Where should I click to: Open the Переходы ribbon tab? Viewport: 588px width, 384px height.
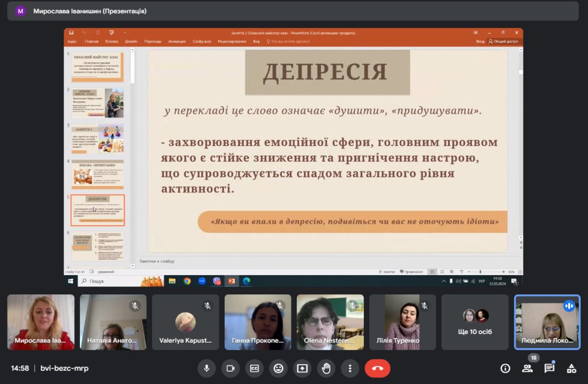tap(153, 42)
